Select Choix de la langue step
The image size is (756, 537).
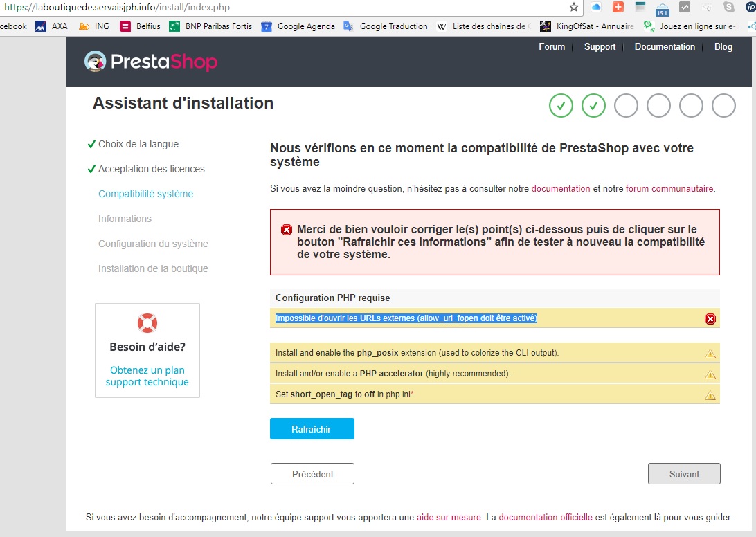tap(138, 144)
